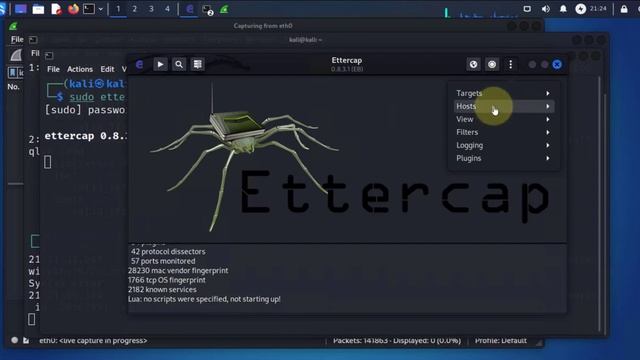Viewport: 640px width, 360px height.
Task: Click the Ettercap logo icon in header
Action: coord(140,64)
